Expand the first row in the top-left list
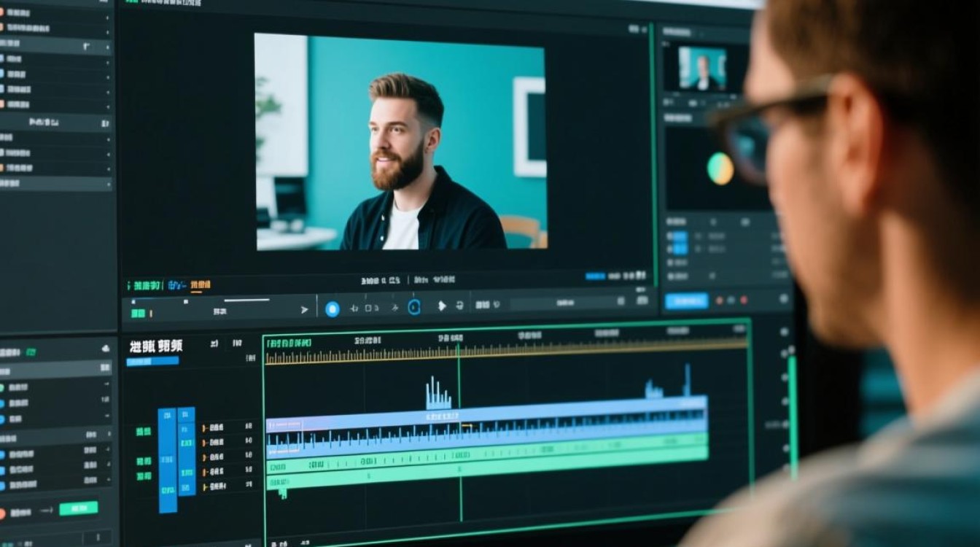The image size is (980, 547). pyautogui.click(x=55, y=13)
